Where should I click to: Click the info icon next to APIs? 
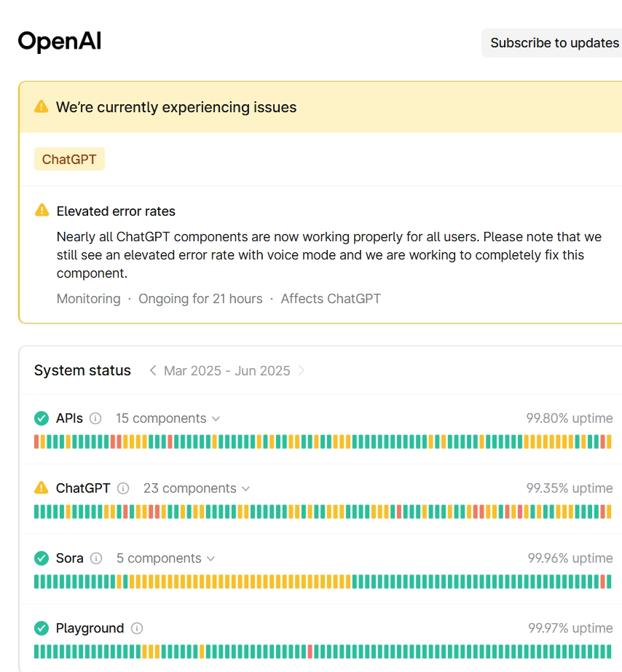95,418
